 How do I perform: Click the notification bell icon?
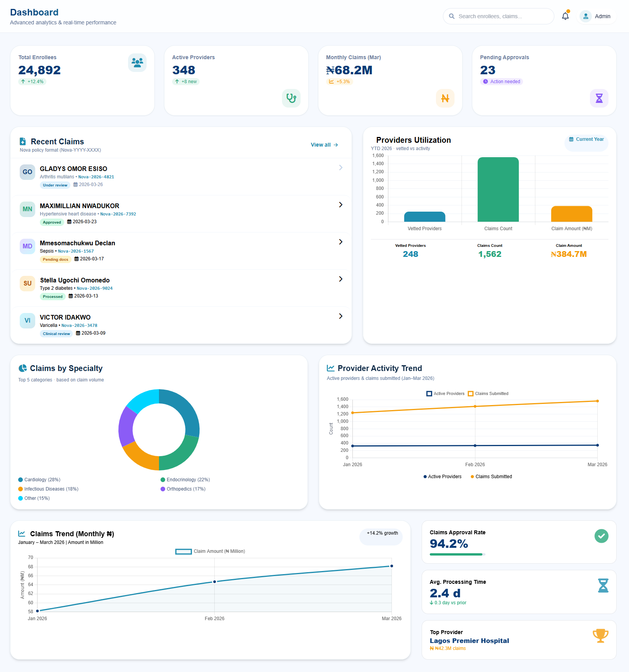pos(565,16)
